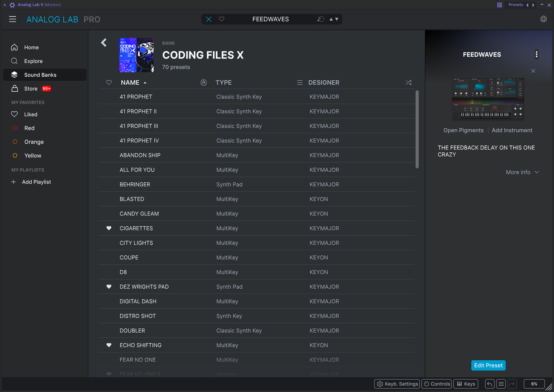Select the DOUBLER preset

[x=256, y=331]
